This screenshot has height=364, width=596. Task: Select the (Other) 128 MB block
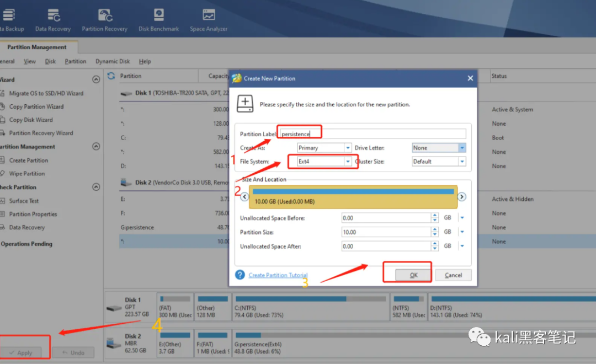coord(212,307)
